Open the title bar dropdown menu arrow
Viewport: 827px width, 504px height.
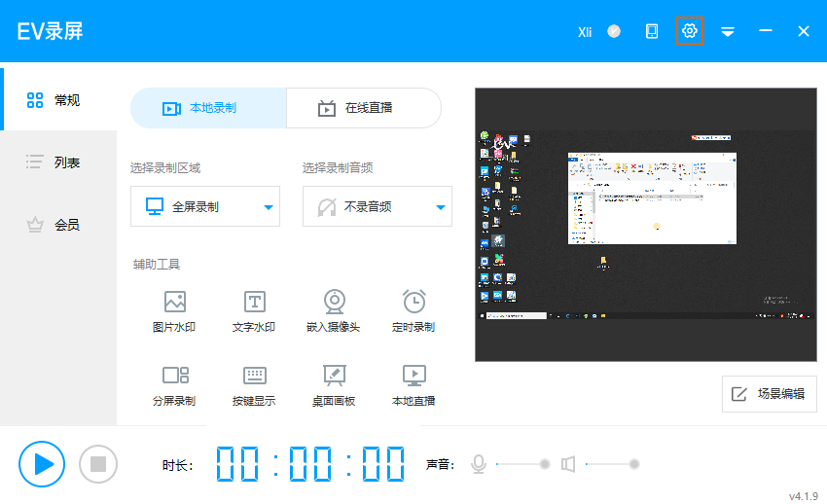(728, 32)
